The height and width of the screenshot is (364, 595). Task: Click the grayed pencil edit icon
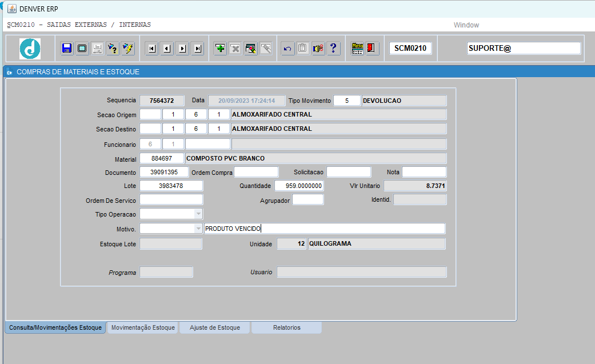coord(266,48)
